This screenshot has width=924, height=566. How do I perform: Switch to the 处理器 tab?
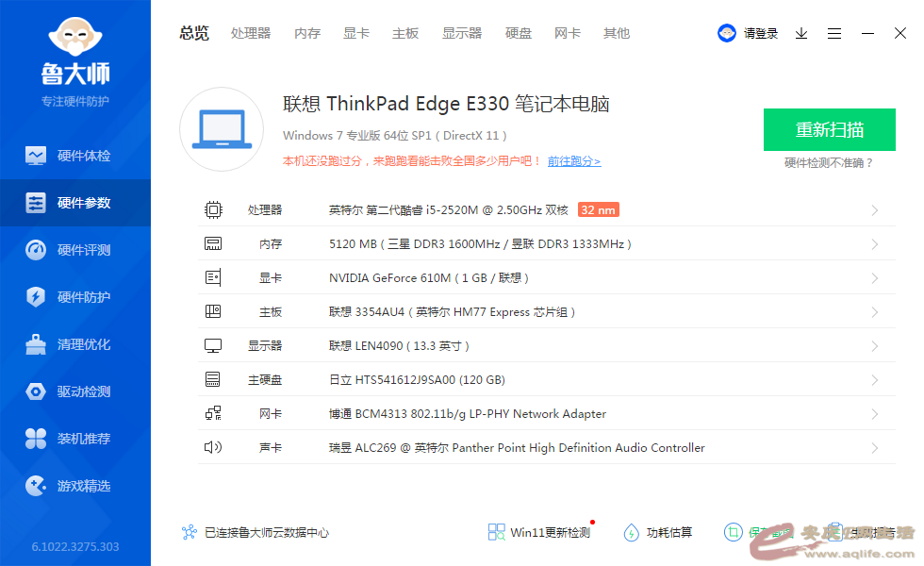(x=251, y=33)
